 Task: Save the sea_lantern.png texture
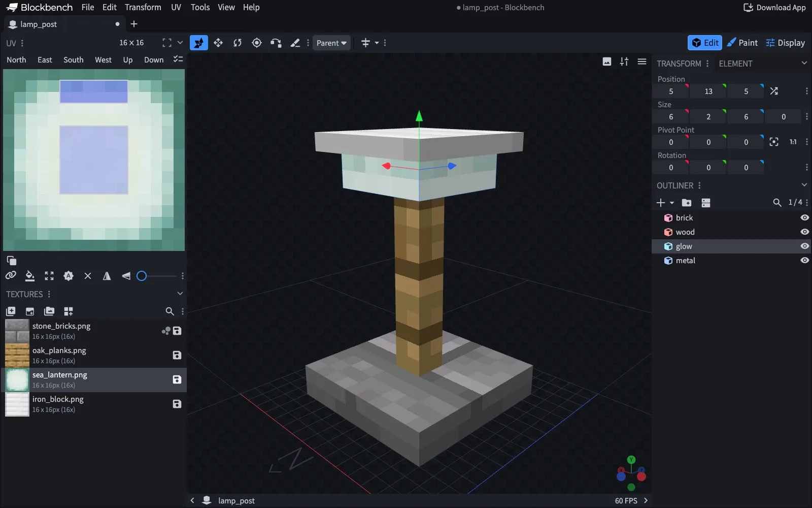pos(177,379)
